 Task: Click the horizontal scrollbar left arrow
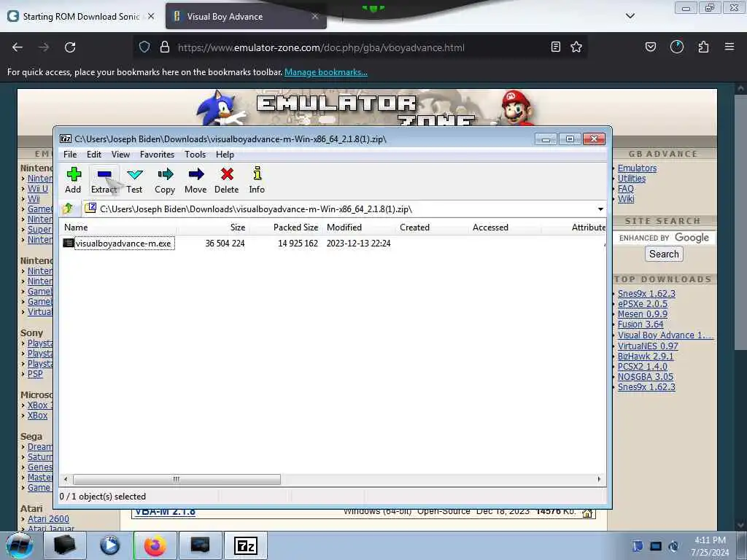[x=66, y=479]
